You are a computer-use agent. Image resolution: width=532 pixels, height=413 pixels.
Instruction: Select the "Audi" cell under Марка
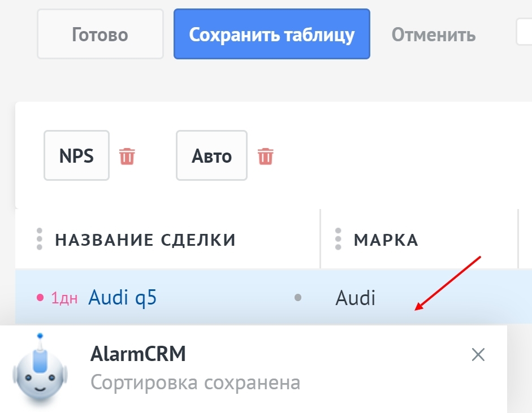pyautogui.click(x=356, y=298)
